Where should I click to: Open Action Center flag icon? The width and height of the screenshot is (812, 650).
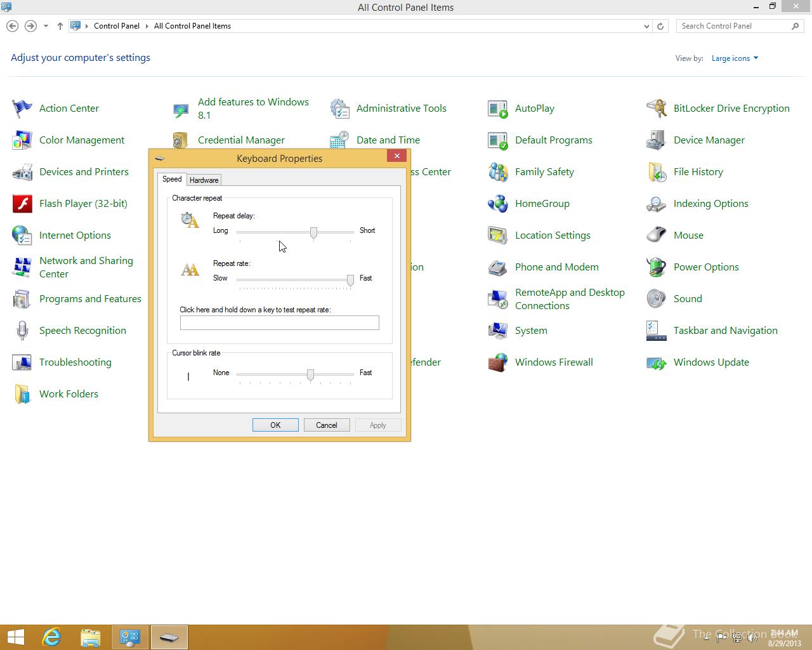pyautogui.click(x=22, y=109)
